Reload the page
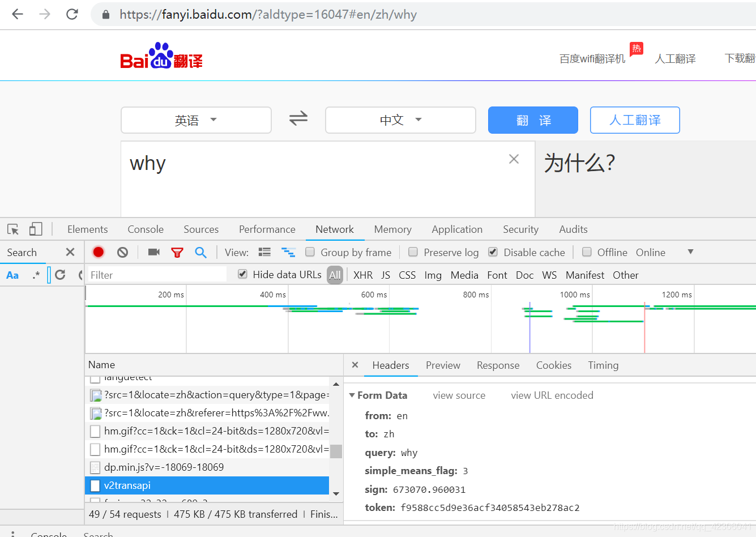This screenshot has height=537, width=756. pos(72,14)
